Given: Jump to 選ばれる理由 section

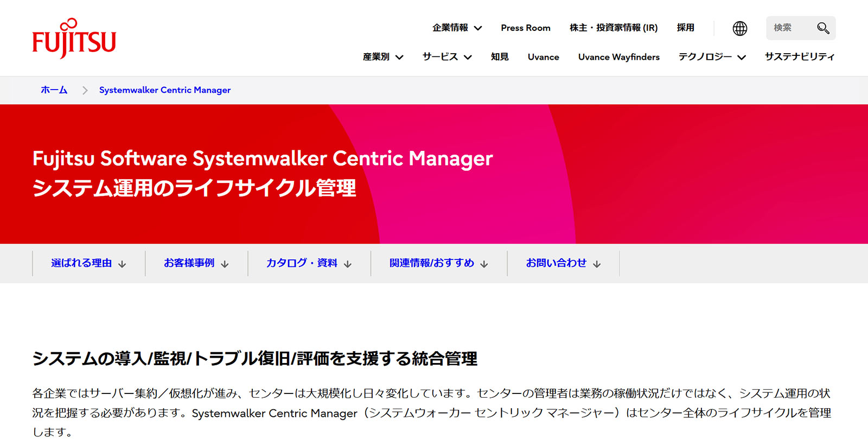Looking at the screenshot, I should click(x=88, y=263).
